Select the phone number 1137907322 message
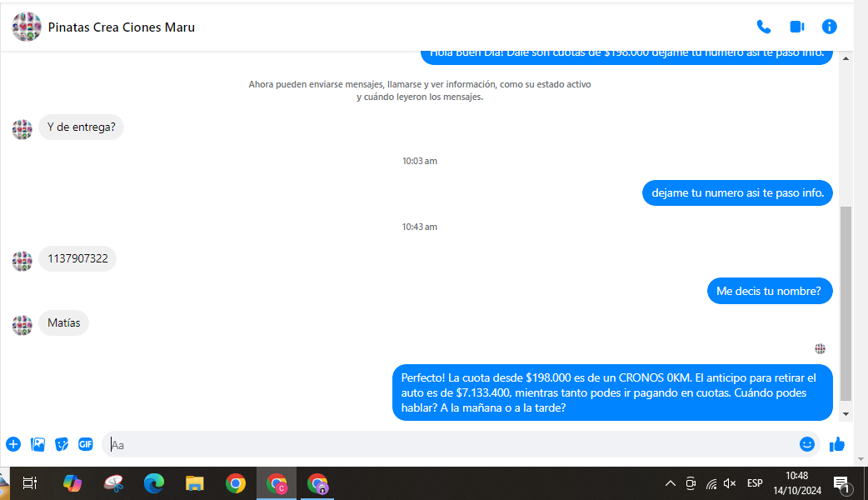 click(x=77, y=258)
